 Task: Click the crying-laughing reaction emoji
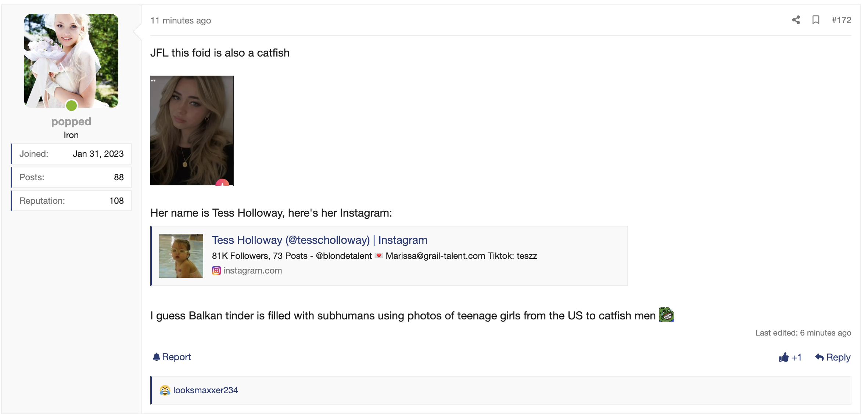click(x=165, y=390)
